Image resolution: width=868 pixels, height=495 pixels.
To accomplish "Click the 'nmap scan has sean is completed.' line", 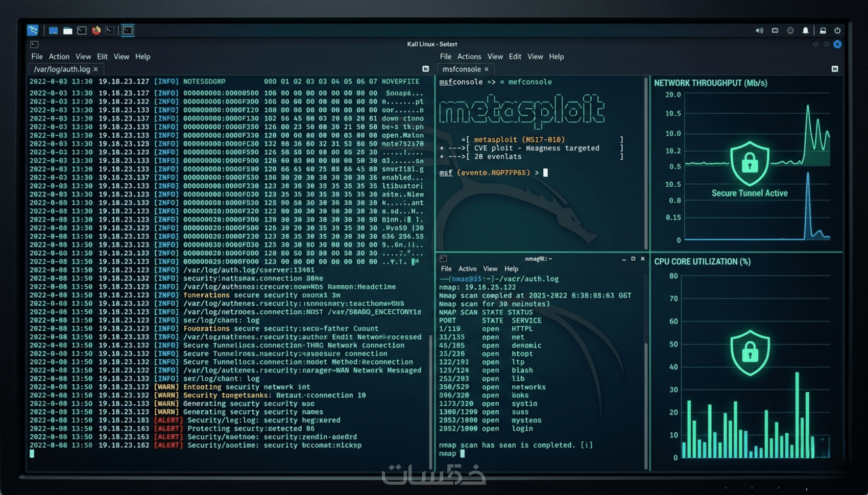I will pos(516,445).
